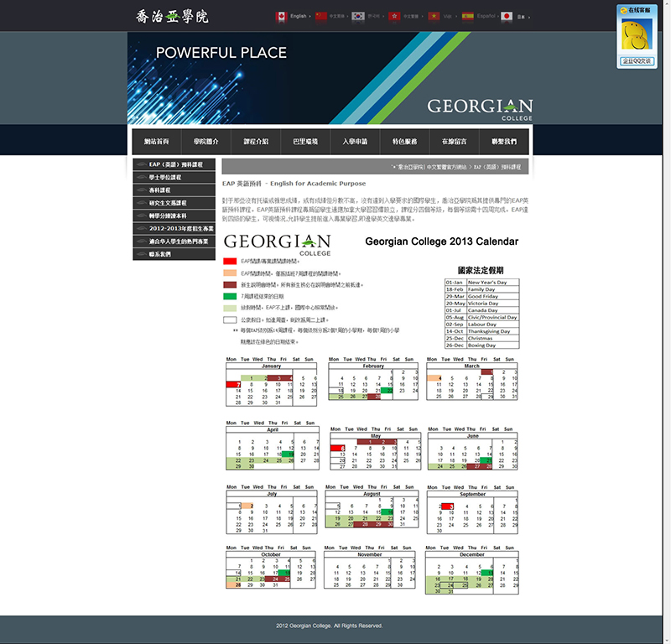This screenshot has height=644, width=671.
Task: Select sidebar item 適合華人學生的熱門專業
Action: (x=174, y=241)
